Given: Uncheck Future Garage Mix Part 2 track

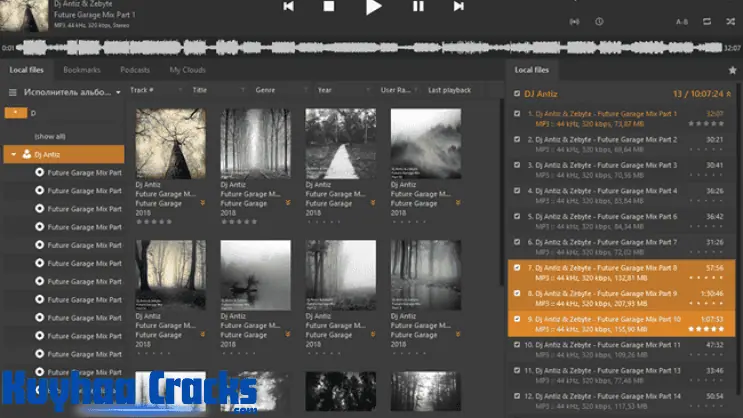Looking at the screenshot, I should 517,139.
